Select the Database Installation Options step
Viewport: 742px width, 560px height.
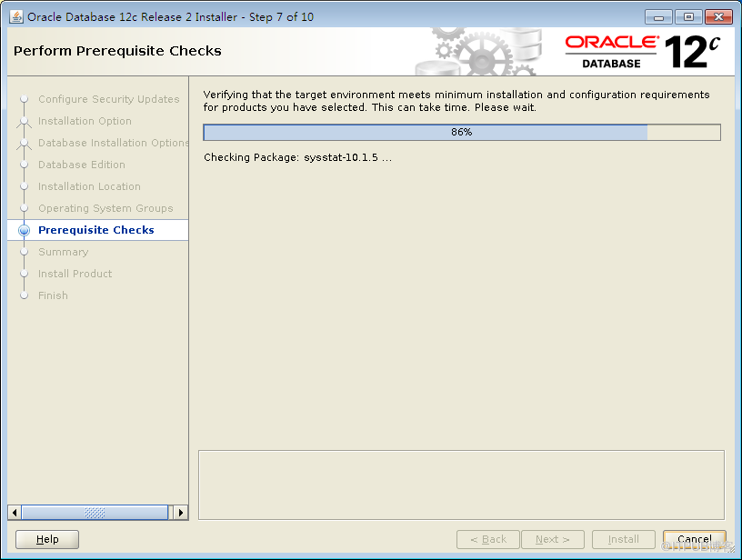point(113,143)
